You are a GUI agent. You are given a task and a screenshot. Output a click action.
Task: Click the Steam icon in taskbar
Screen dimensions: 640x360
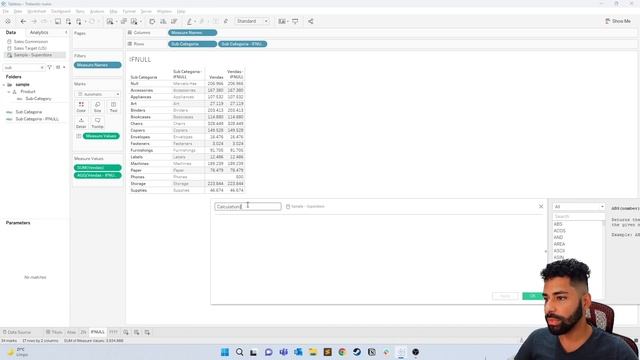(357, 352)
